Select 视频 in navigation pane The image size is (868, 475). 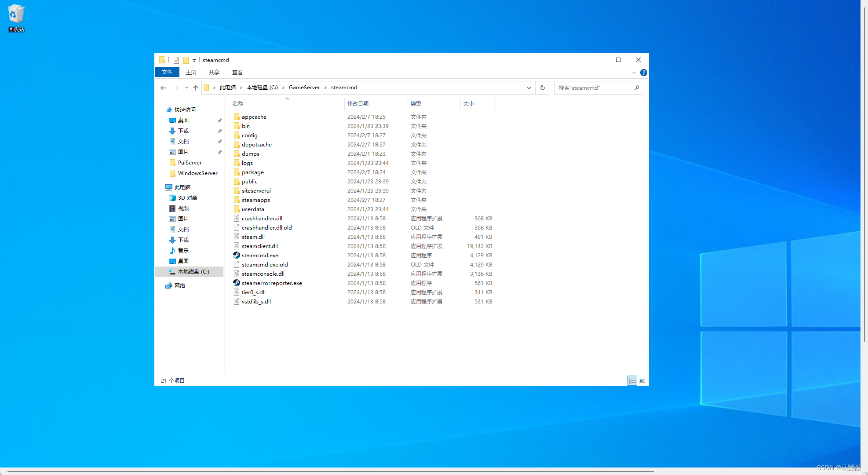coord(183,208)
